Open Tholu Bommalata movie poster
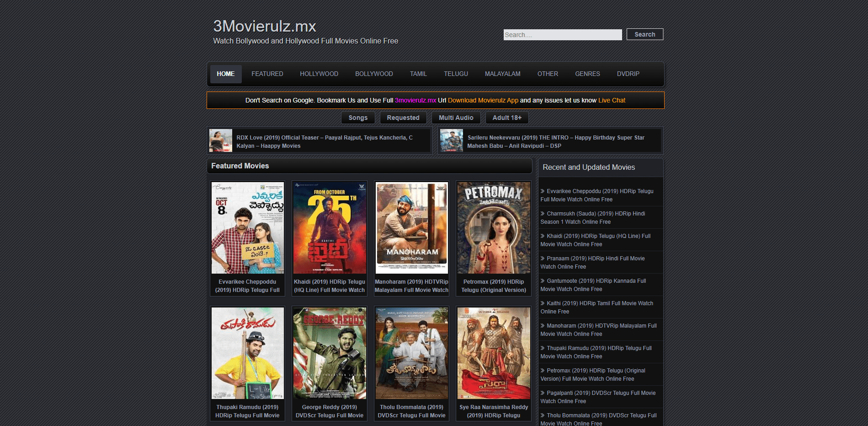 (411, 353)
